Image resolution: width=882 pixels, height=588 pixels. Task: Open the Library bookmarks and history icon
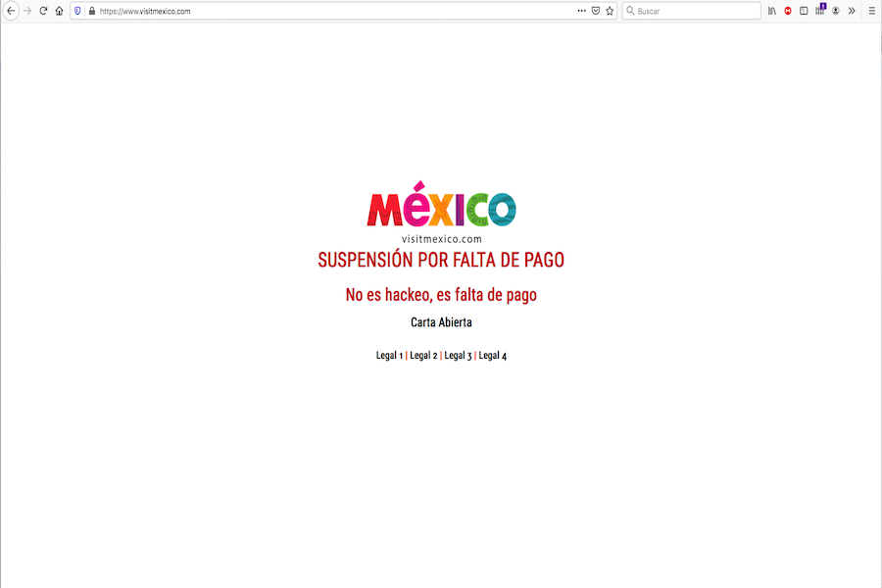(x=772, y=11)
